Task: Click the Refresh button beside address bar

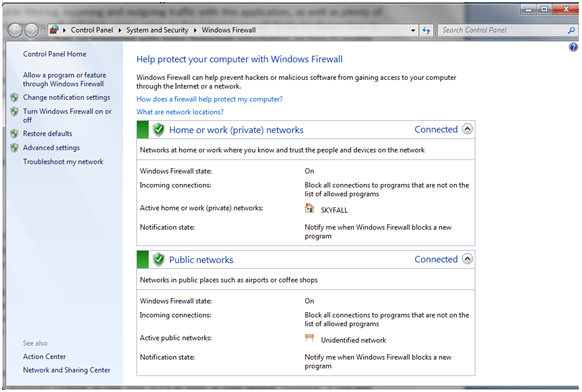Action: [x=426, y=30]
